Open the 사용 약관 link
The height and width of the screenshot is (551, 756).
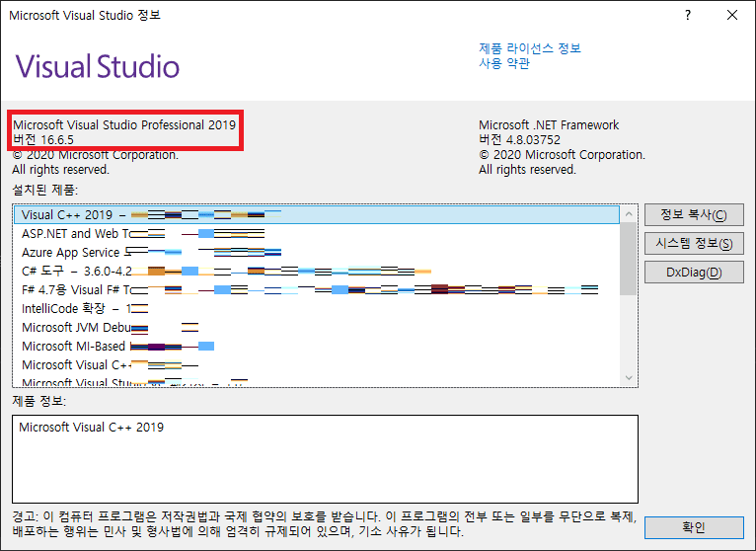coord(504,63)
